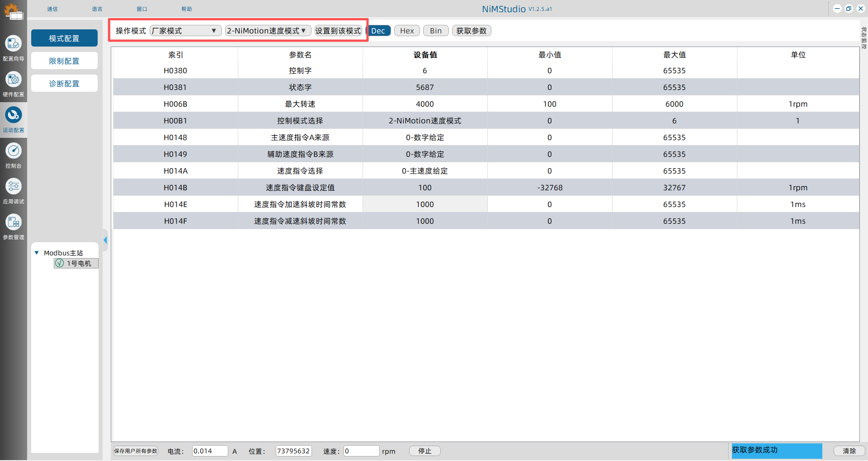The width and height of the screenshot is (868, 461).
Task: Click the 获取参数成功 status message
Action: tap(777, 451)
